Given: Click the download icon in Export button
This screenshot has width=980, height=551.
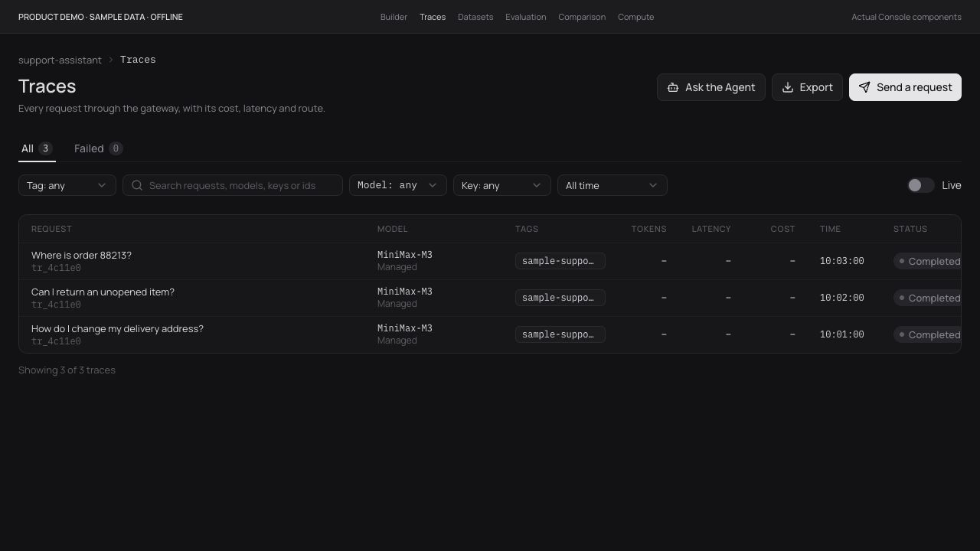Looking at the screenshot, I should (787, 87).
